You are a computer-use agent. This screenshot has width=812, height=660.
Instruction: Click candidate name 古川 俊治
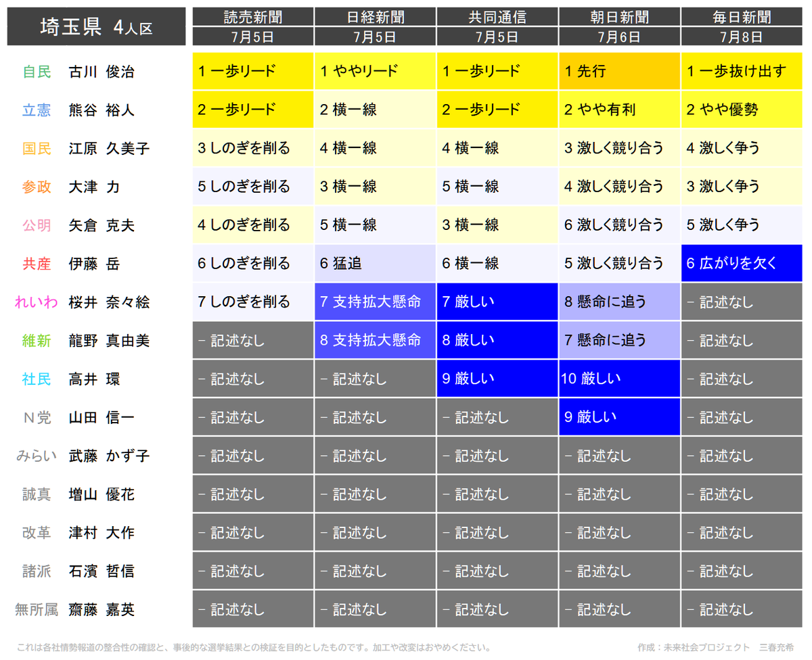[101, 72]
